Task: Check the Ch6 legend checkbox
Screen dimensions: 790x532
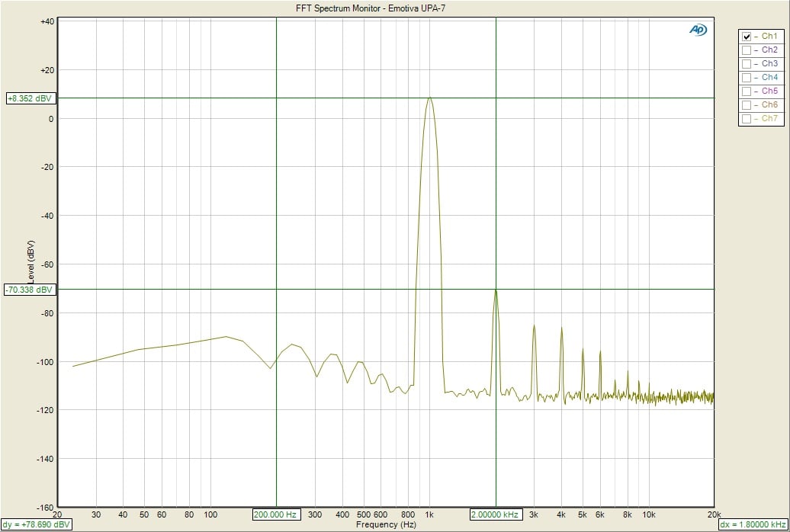Action: (747, 105)
